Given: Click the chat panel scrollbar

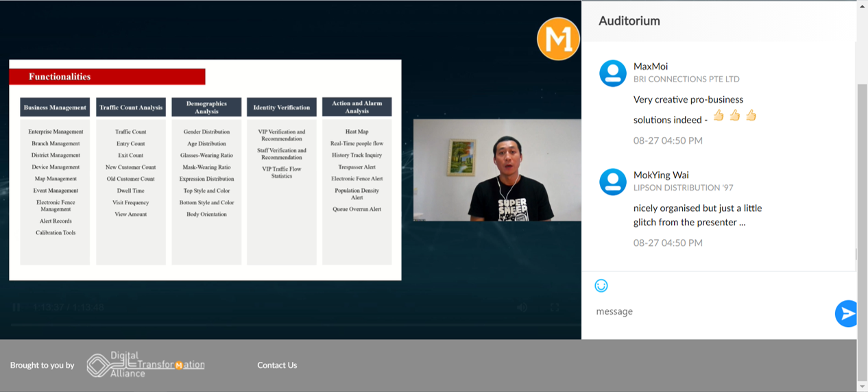Looking at the screenshot, I should (855, 254).
